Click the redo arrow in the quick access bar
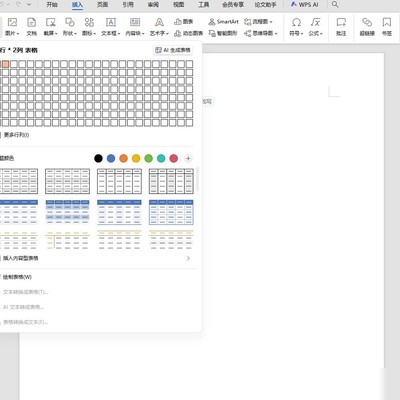 [x=18, y=4]
